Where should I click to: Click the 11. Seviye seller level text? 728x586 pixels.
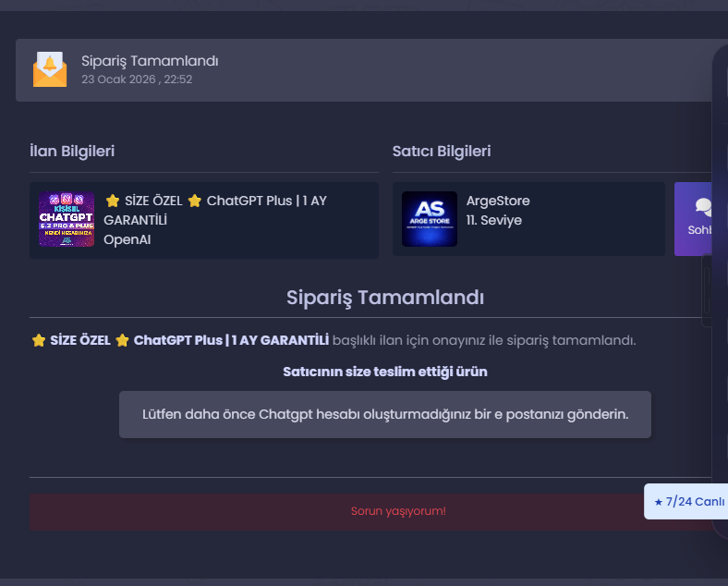(x=494, y=220)
